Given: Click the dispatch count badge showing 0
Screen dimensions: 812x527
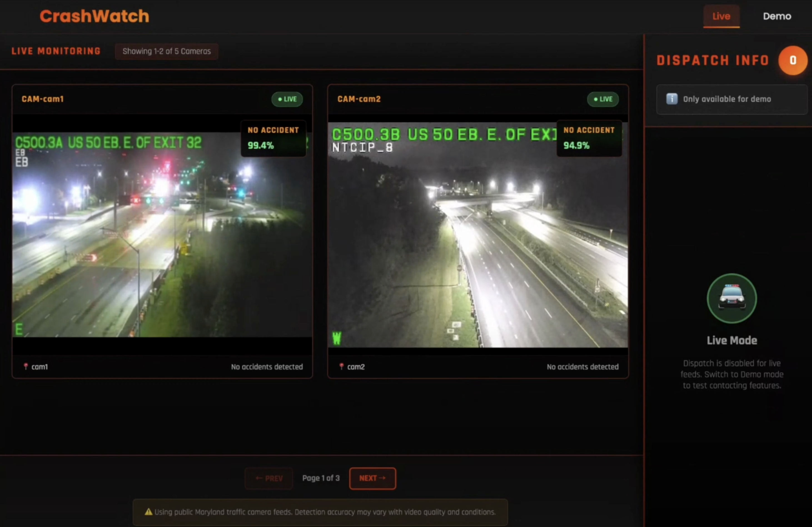Looking at the screenshot, I should coord(793,60).
